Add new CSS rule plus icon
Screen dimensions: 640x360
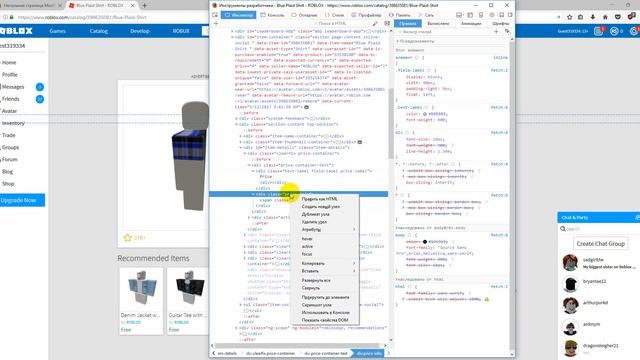(x=496, y=31)
